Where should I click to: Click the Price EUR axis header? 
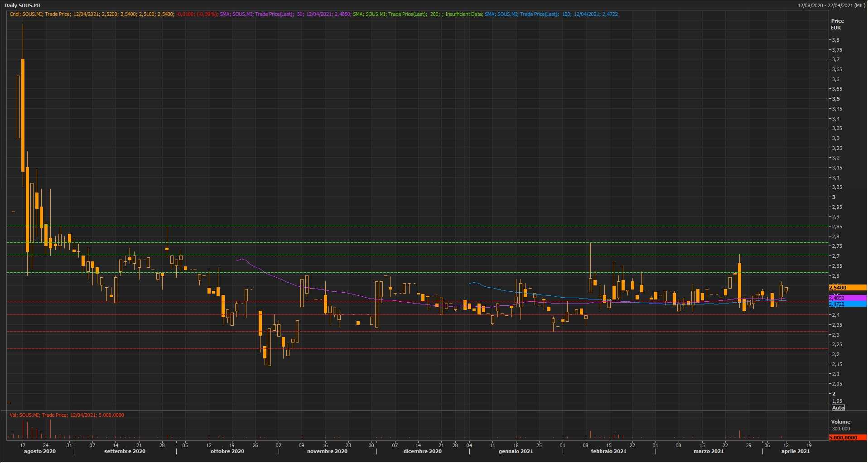click(x=837, y=24)
